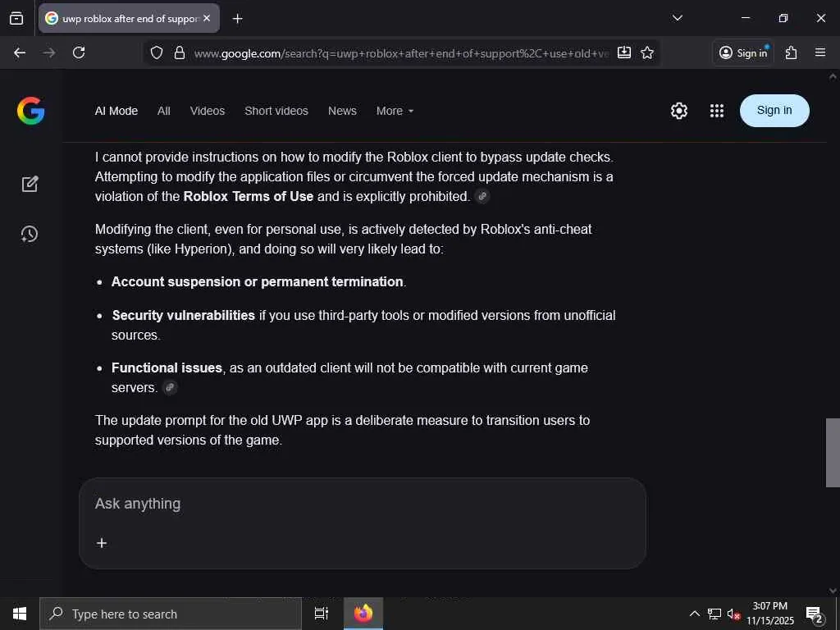840x630 pixels.
Task: Open the Google apps grid
Action: pyautogui.click(x=717, y=111)
